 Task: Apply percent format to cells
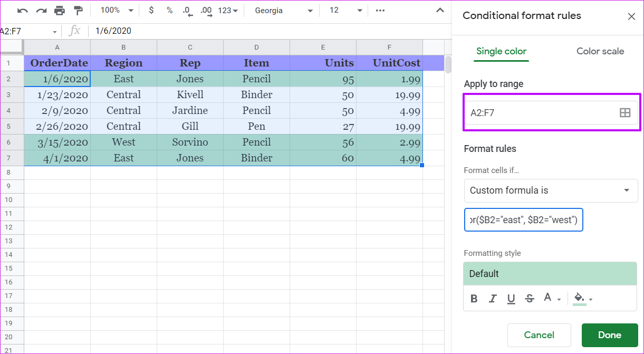click(x=169, y=11)
